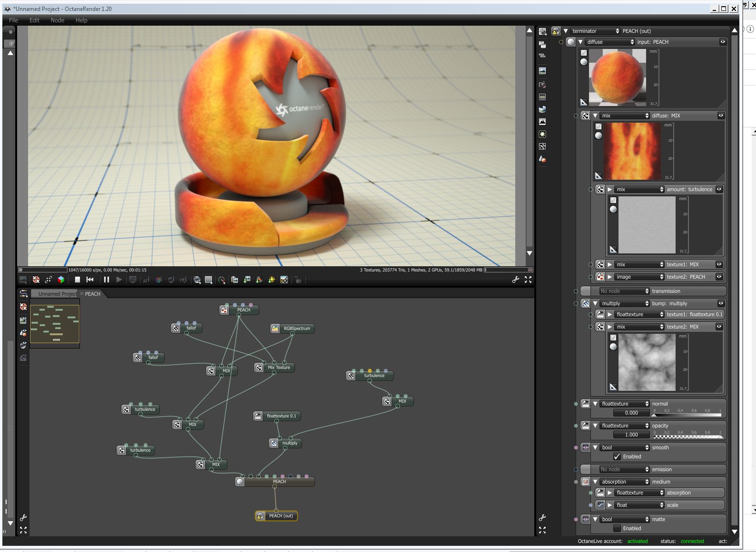
Task: Maximize the render viewport with fullscreen icon
Action: tap(528, 280)
